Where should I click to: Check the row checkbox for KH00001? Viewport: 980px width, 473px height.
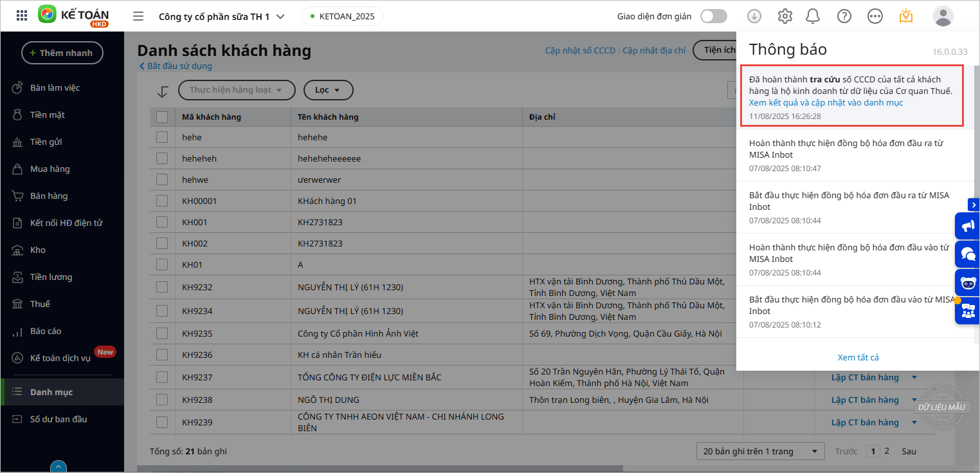162,201
